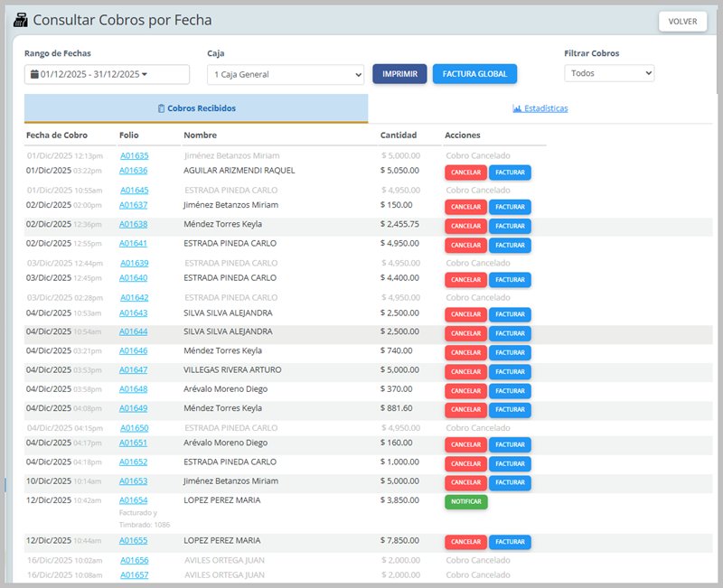Screen dimensions: 723x588
Task: Open folio A01647 of Villegas Rivera Arturo
Action: pyautogui.click(x=134, y=370)
